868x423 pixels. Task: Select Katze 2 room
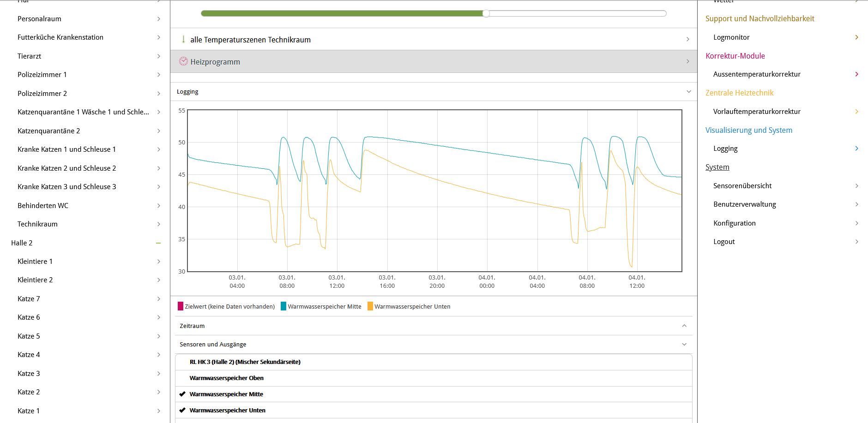(x=29, y=392)
